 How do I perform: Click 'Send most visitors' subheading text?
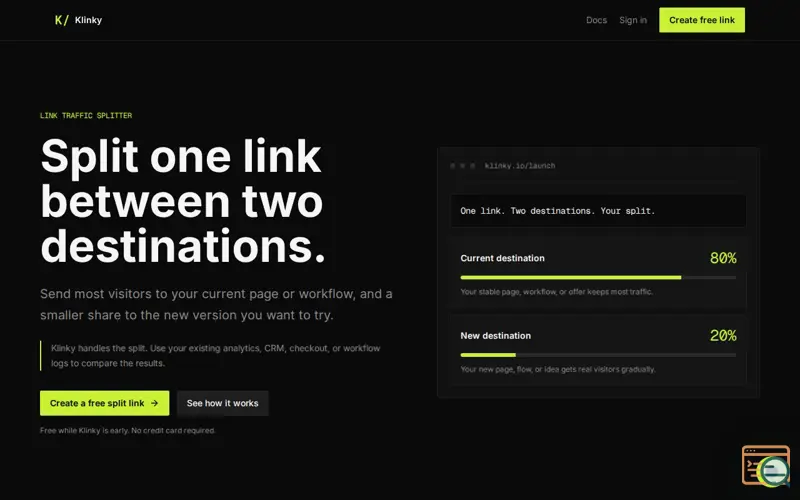pos(216,305)
